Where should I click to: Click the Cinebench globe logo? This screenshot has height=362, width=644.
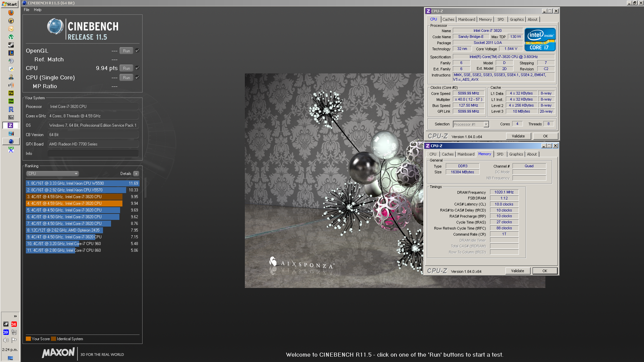point(55,26)
